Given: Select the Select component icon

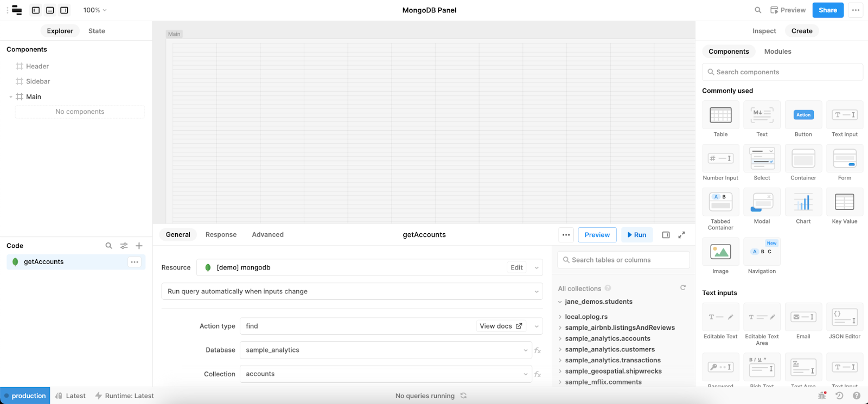Looking at the screenshot, I should coord(762,158).
